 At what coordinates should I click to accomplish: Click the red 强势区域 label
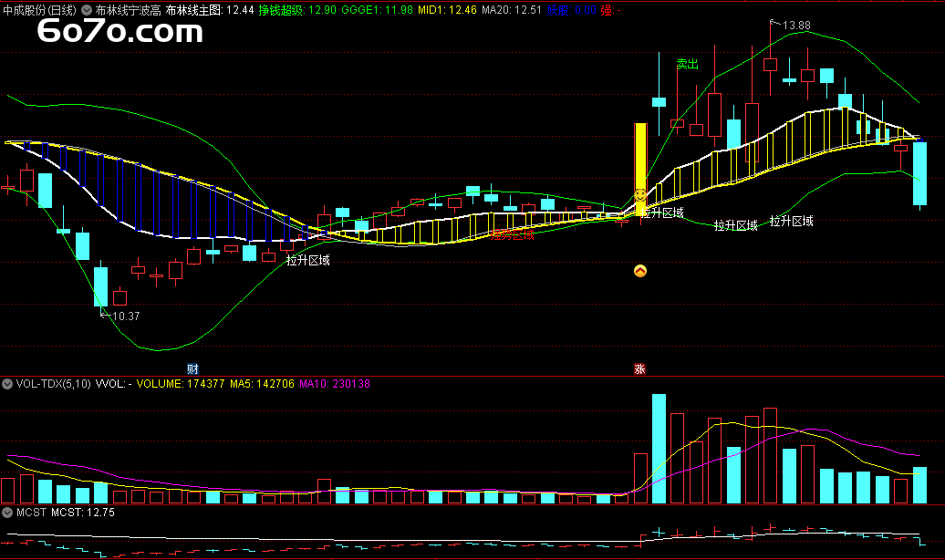click(x=513, y=234)
